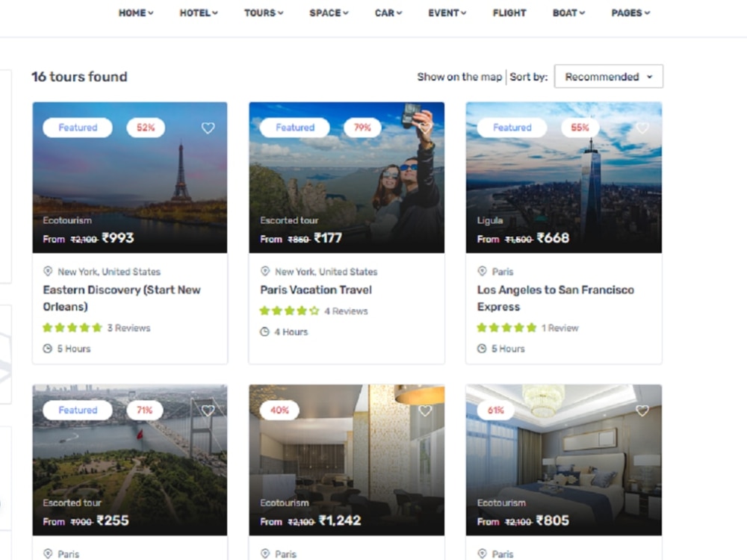The image size is (747, 560).
Task: Open Paris Vacation Travel tour title
Action: point(316,290)
